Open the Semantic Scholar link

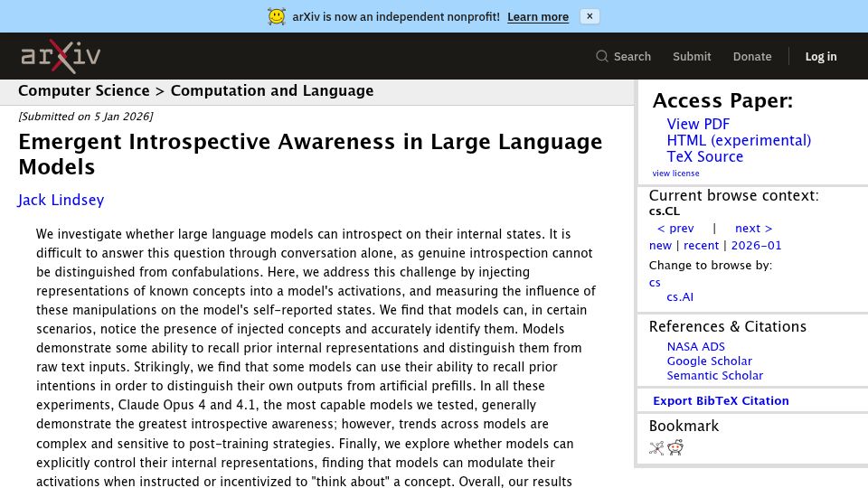coord(714,375)
